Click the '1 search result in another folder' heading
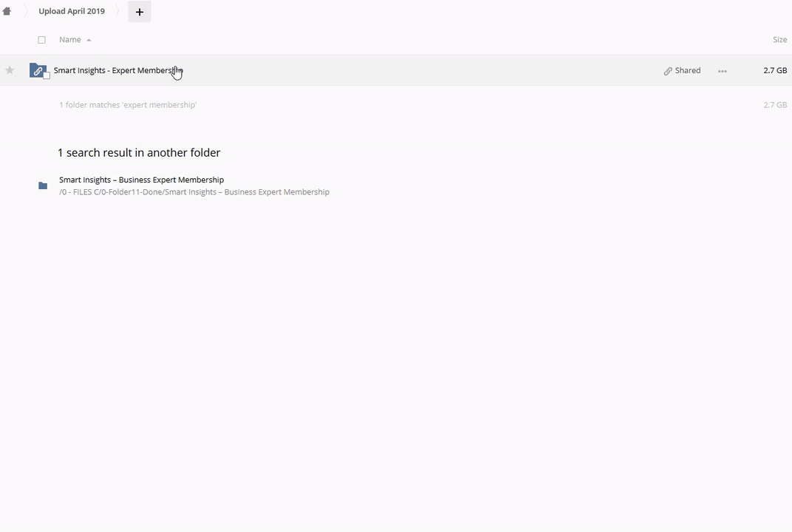This screenshot has width=792, height=532. point(139,153)
